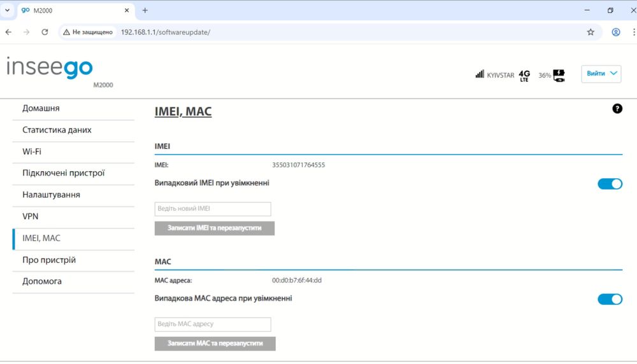This screenshot has height=364, width=637.
Task: Focus the MAC address input field
Action: click(213, 324)
